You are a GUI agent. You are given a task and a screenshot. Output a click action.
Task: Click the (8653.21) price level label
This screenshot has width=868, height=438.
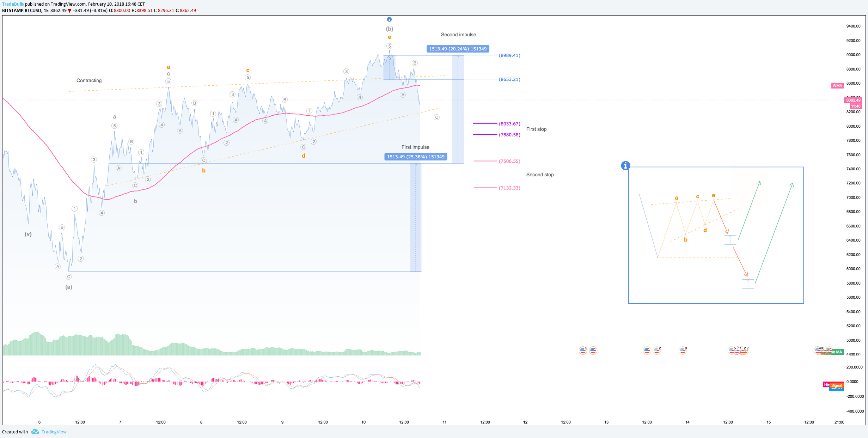pyautogui.click(x=509, y=79)
